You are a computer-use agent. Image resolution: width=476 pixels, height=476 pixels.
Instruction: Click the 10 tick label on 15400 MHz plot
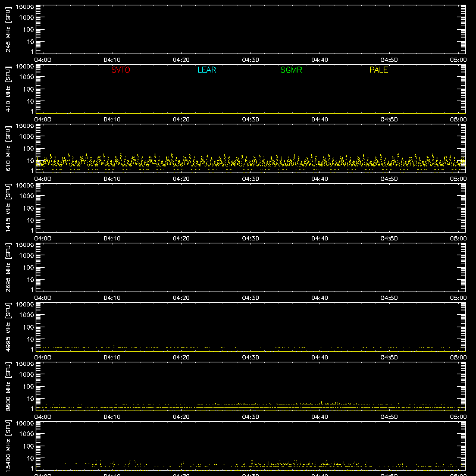coord(30,458)
